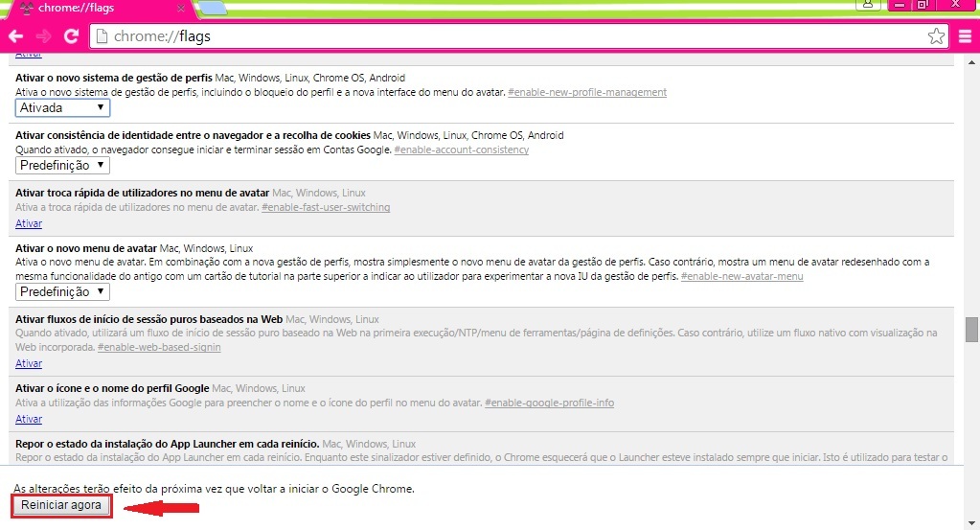Minimize the Chrome window
The image size is (980, 530).
[900, 5]
